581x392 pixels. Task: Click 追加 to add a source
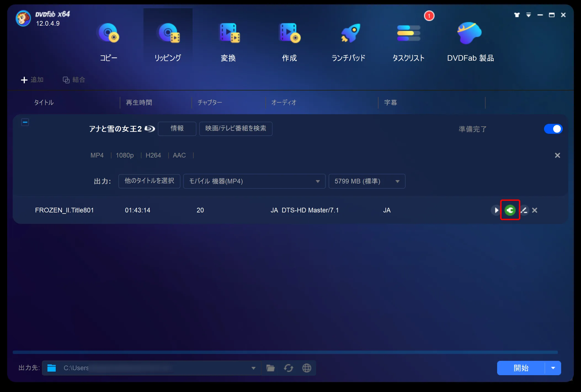point(32,80)
